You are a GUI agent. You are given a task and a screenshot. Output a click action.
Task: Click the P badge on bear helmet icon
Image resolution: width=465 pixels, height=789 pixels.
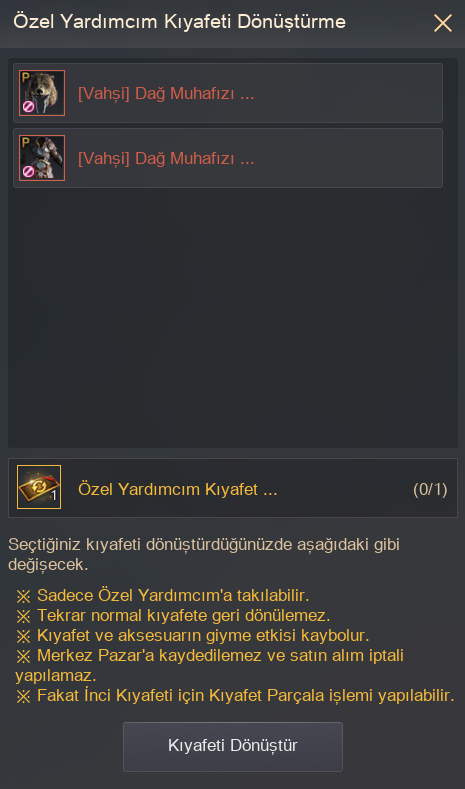click(25, 77)
